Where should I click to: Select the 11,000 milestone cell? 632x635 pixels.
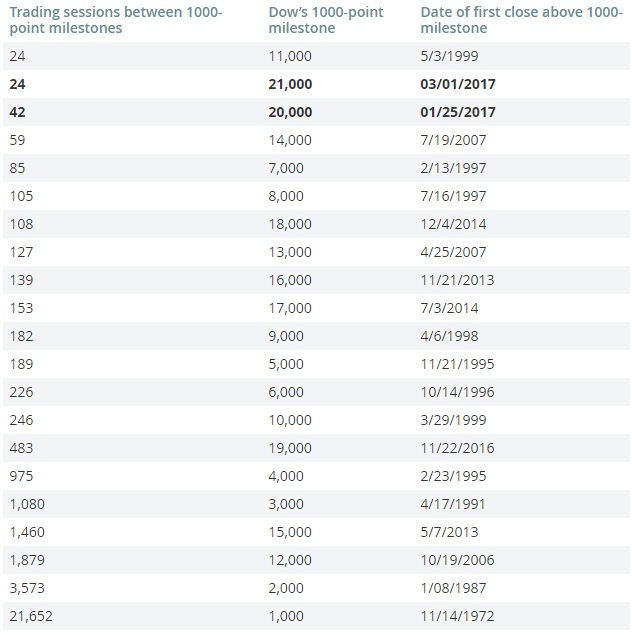[x=291, y=57]
